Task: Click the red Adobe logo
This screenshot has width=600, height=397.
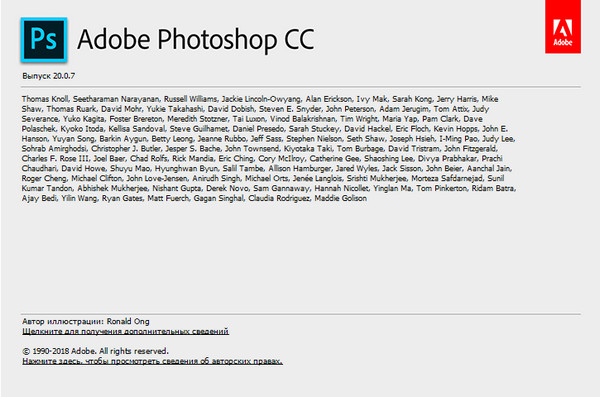Action: [x=563, y=27]
